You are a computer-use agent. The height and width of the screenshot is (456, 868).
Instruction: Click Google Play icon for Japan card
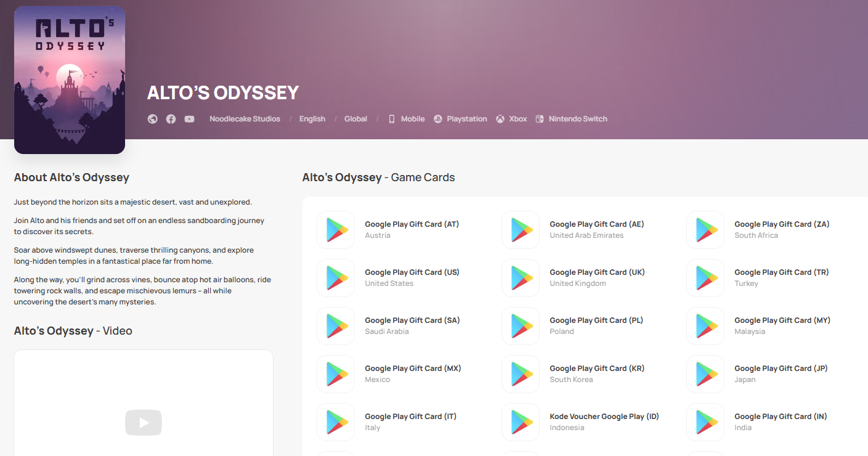pyautogui.click(x=705, y=374)
